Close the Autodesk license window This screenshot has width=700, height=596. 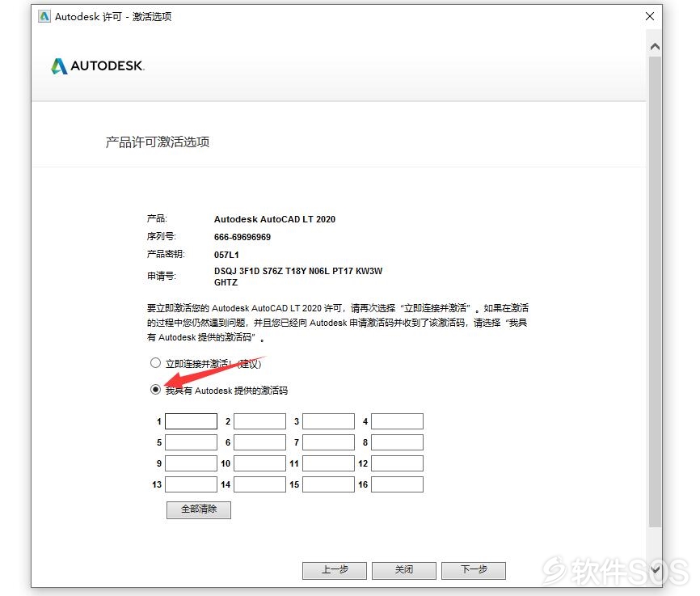650,16
